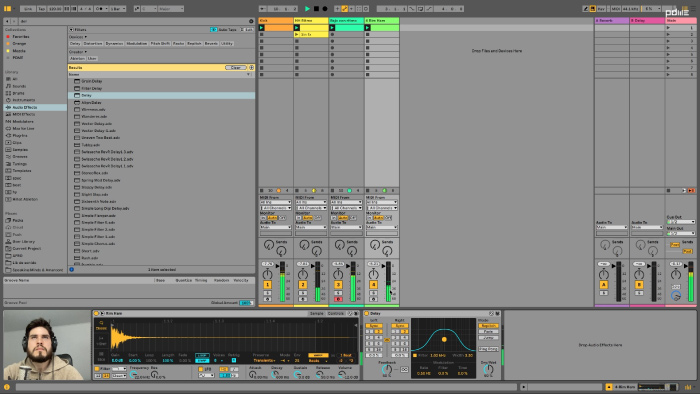Open the Plug-Ins library category

point(20,136)
